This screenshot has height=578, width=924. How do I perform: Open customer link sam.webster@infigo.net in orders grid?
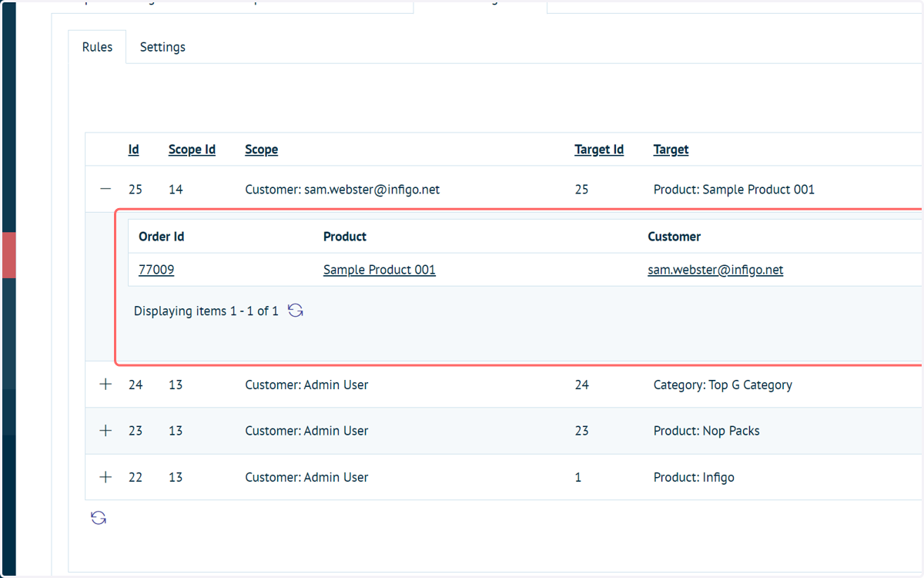pos(715,270)
